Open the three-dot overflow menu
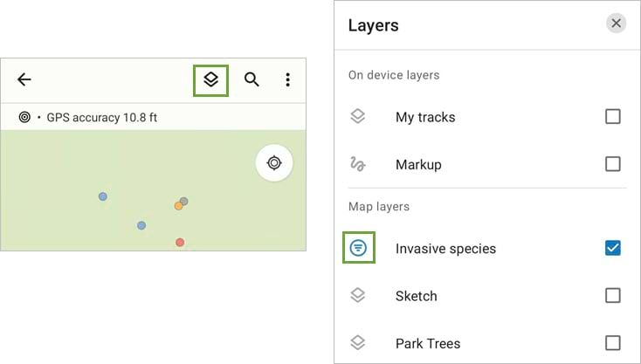Image resolution: width=641 pixels, height=364 pixels. [288, 80]
